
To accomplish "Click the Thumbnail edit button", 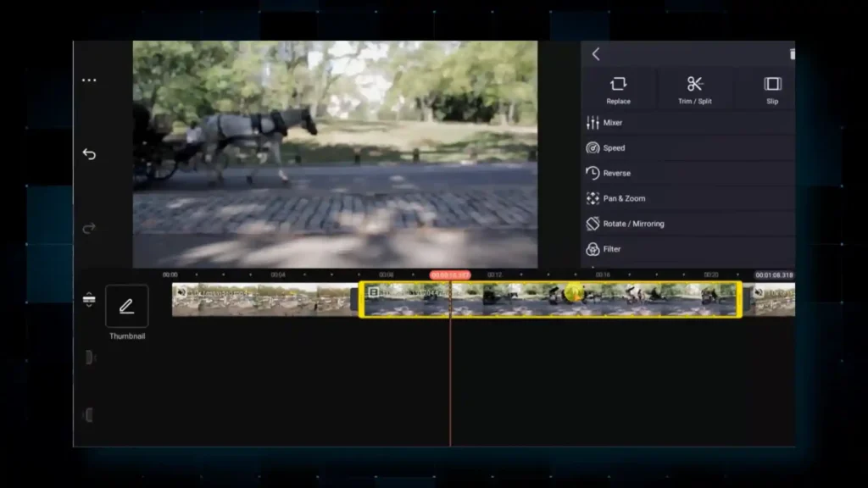I will click(126, 307).
